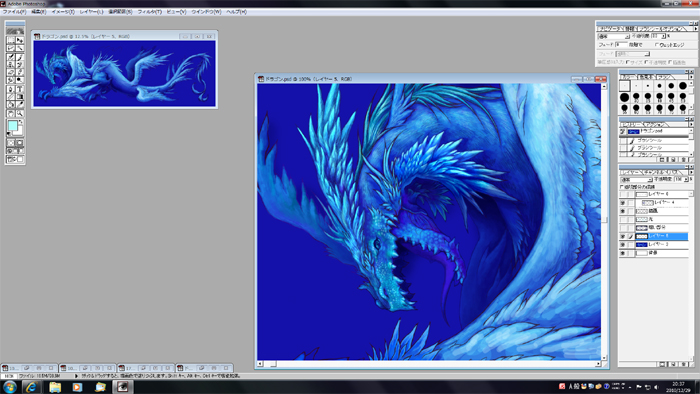The image size is (700, 394).
Task: Select the History Brush tool
Action: click(x=20, y=65)
